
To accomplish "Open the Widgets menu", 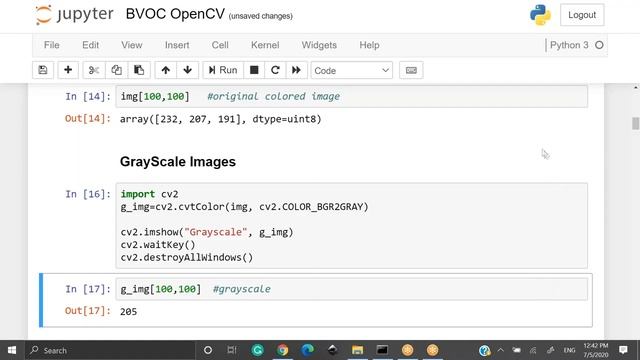I will coord(319,45).
